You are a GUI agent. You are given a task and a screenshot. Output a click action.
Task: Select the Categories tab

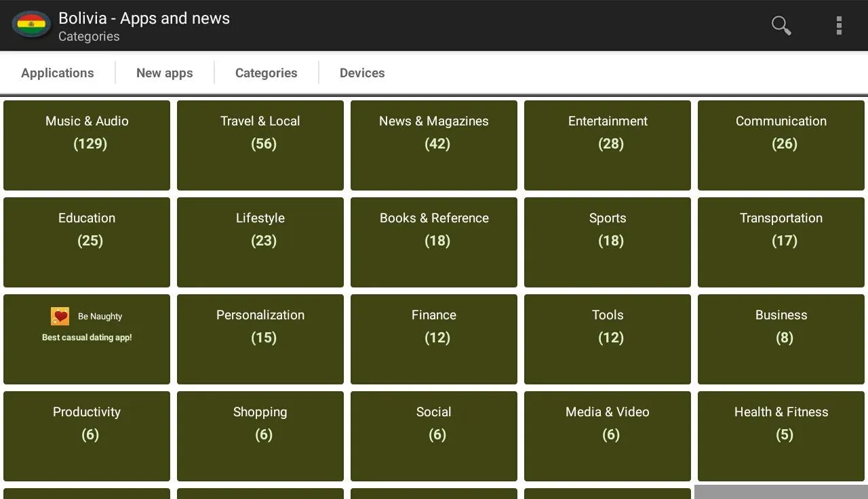pos(267,73)
